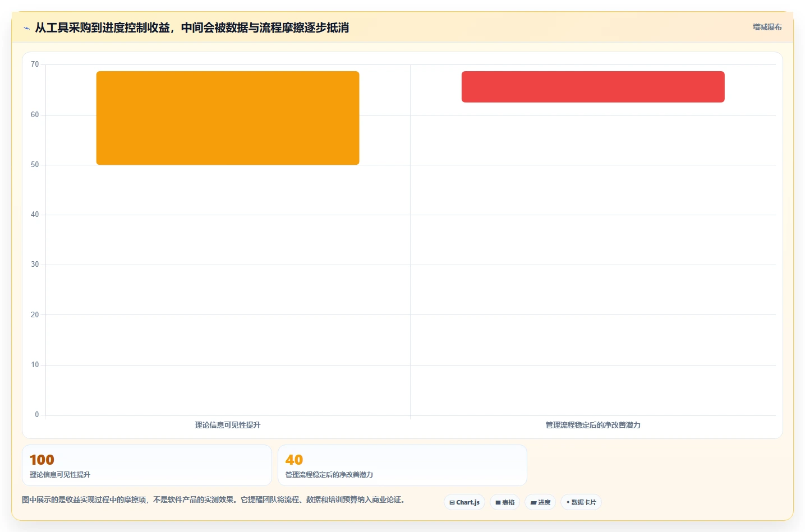Click y-axis tick label 60

35,115
